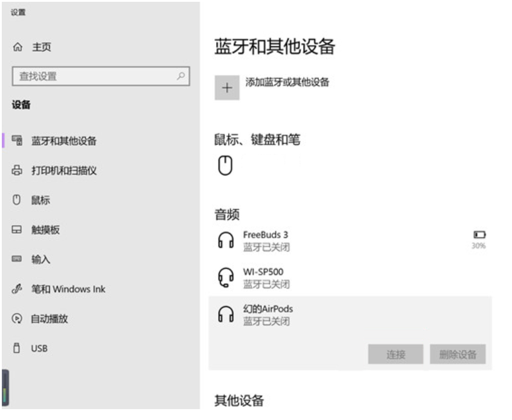The width and height of the screenshot is (512, 420).
Task: Click the home icon beside 主页
Action: coord(18,47)
